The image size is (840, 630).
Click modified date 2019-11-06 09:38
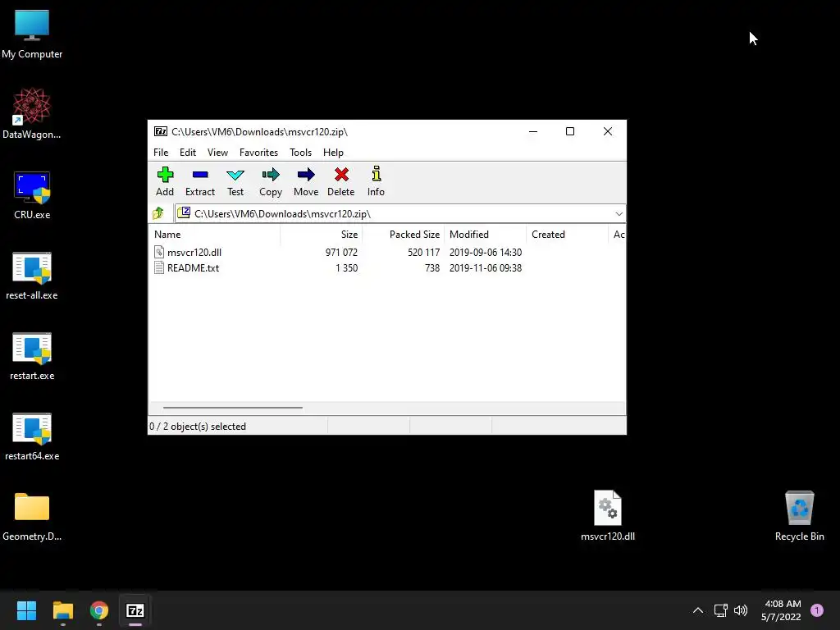point(486,268)
